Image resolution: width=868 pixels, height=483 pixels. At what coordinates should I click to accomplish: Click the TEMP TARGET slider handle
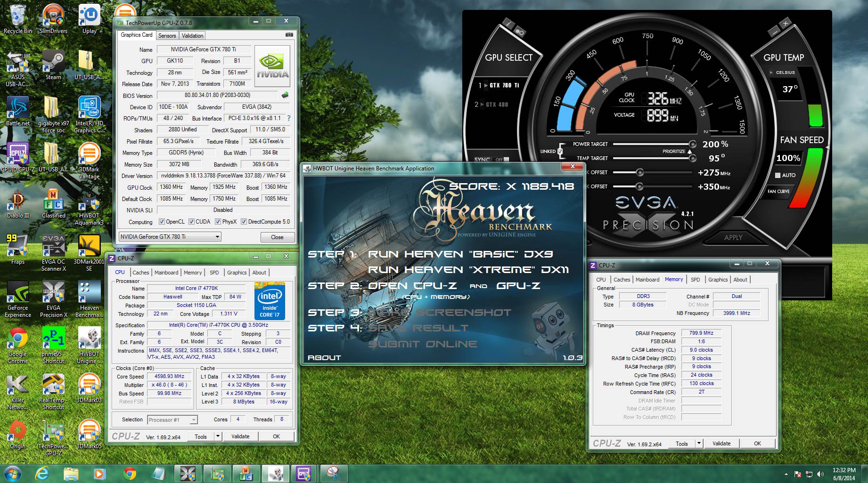coord(692,158)
